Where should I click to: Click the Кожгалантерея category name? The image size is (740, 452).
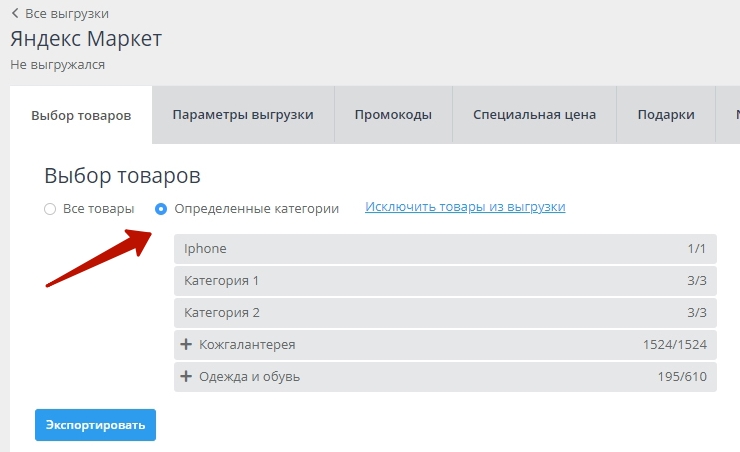tap(247, 345)
